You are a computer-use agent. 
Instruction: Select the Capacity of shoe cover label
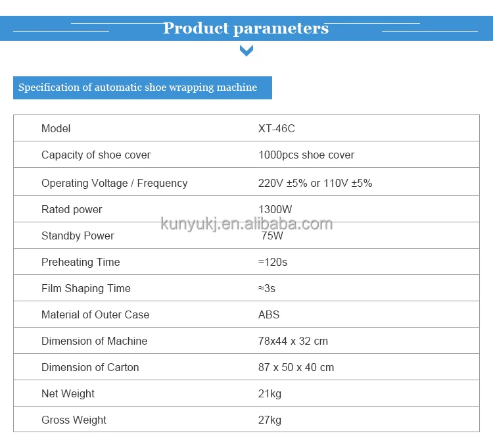click(96, 155)
